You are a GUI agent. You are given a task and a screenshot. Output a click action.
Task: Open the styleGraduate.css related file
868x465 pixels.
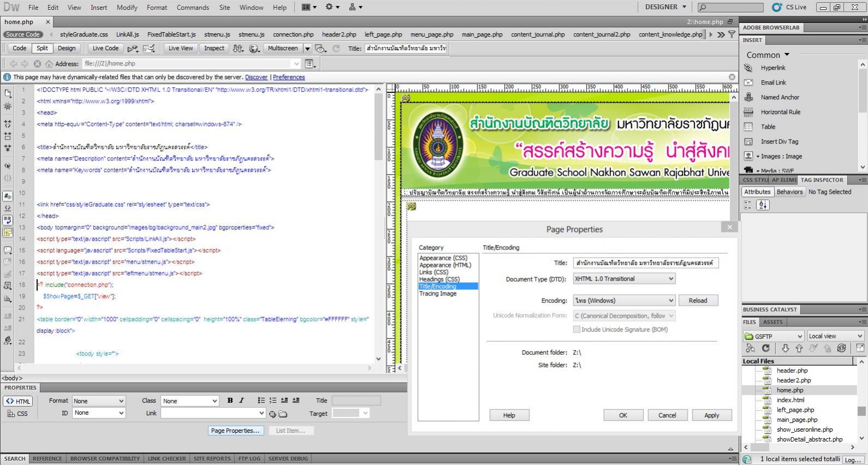84,34
